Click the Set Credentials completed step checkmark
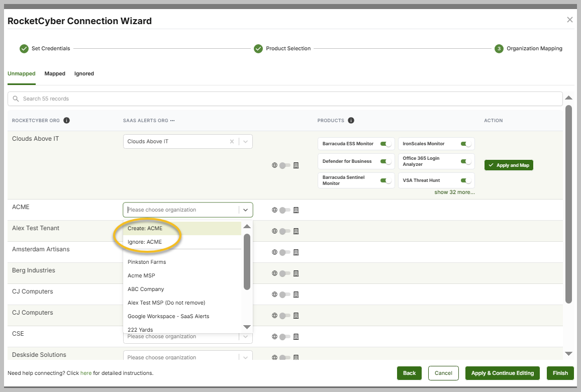581x392 pixels. 24,49
